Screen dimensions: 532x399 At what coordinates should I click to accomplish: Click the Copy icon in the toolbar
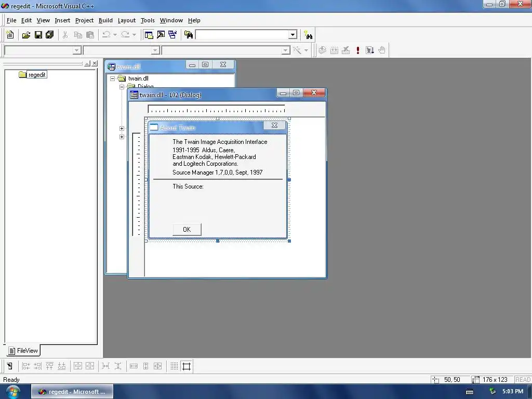click(78, 35)
